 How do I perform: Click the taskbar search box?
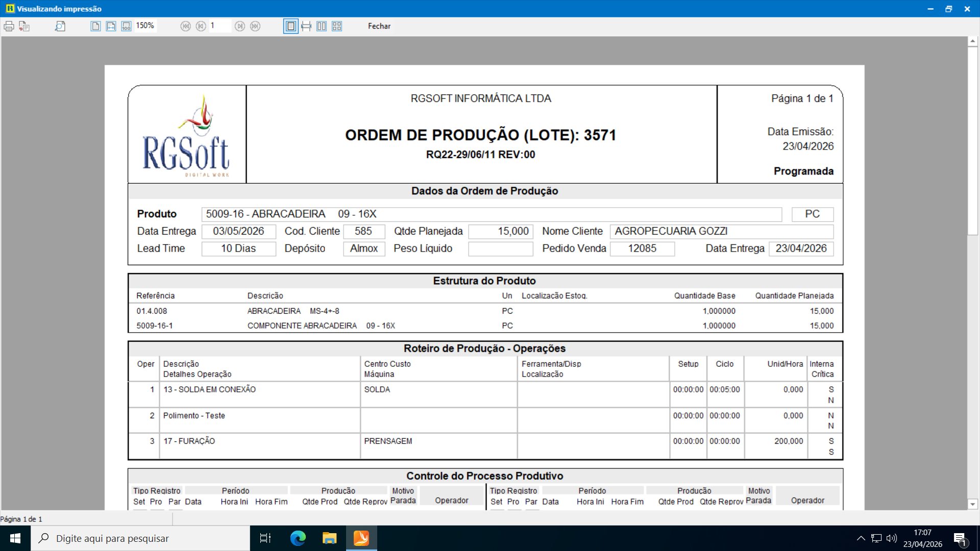click(x=140, y=538)
